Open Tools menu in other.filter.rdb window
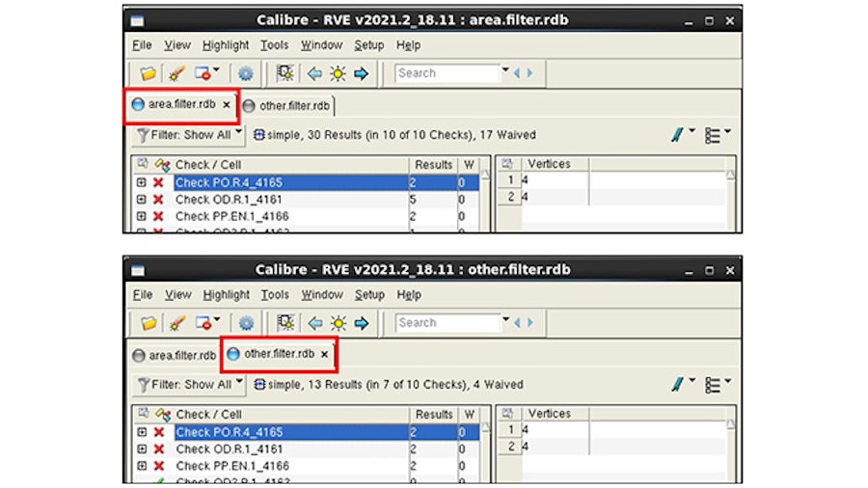This screenshot has width=868, height=488. [275, 295]
